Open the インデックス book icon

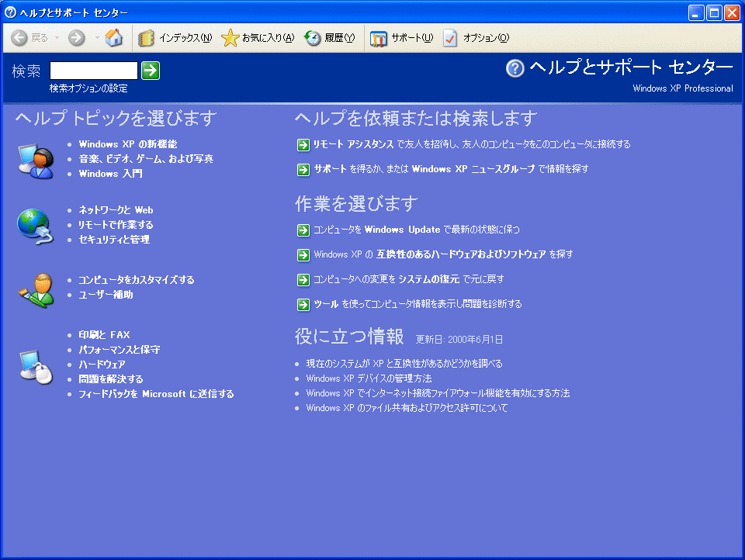tap(147, 38)
